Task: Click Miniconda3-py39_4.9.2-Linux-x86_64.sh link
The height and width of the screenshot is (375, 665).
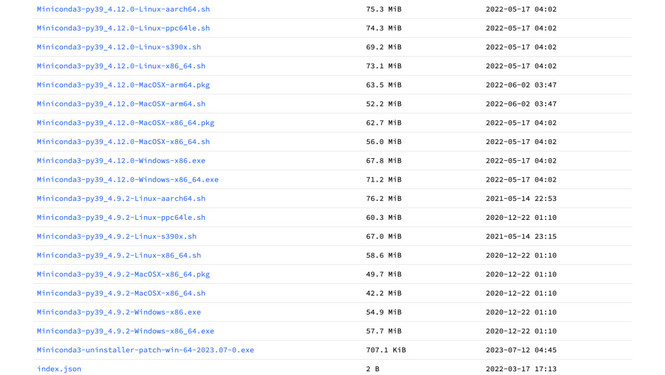Action: click(119, 255)
